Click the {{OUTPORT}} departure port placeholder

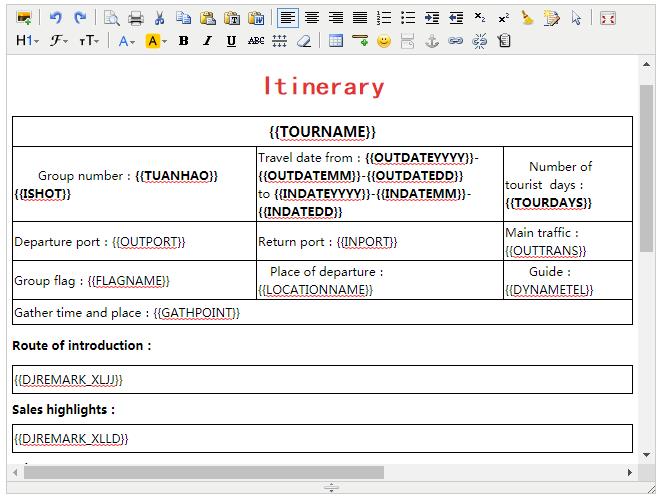149,242
